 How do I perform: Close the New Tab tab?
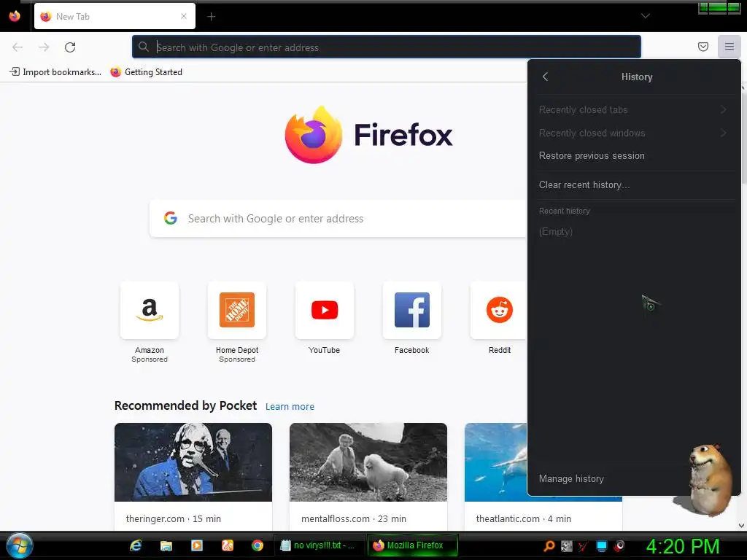click(183, 16)
